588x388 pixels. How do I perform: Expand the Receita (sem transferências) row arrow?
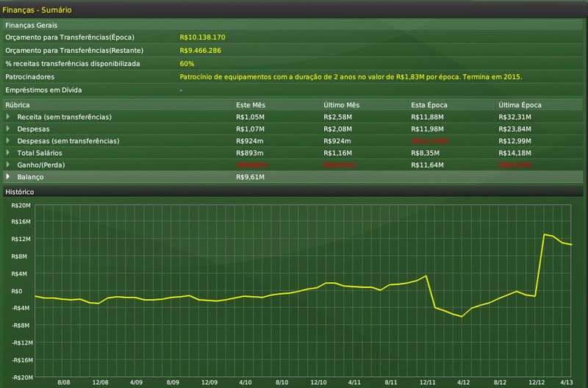[x=8, y=117]
